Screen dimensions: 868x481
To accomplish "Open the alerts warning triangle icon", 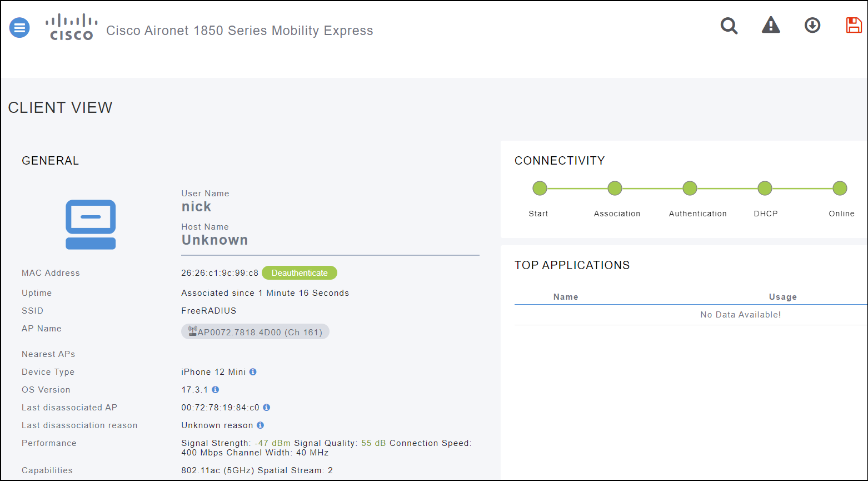I will click(771, 25).
